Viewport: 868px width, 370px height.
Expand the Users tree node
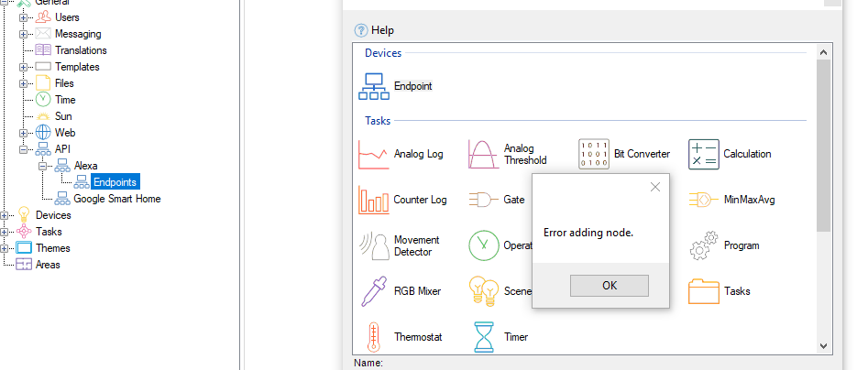coord(24,17)
